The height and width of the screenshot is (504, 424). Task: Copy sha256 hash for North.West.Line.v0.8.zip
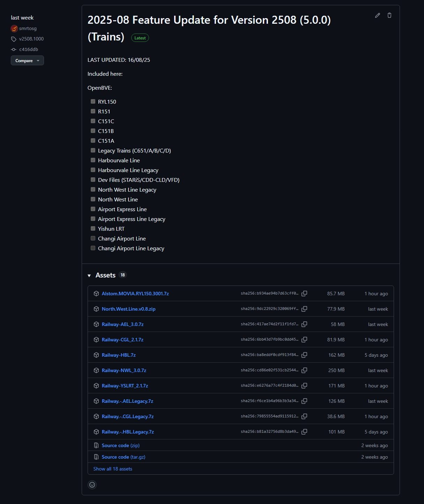pos(304,309)
